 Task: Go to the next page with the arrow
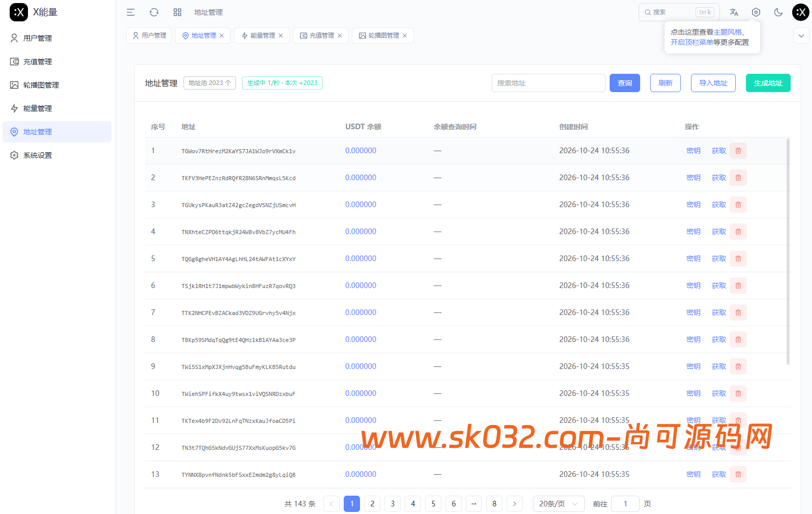[x=515, y=504]
